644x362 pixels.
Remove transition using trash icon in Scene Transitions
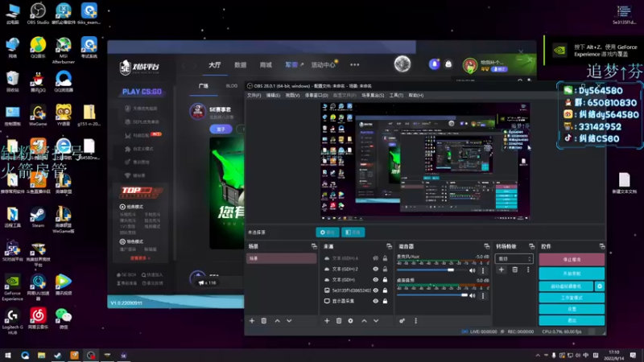click(514, 269)
